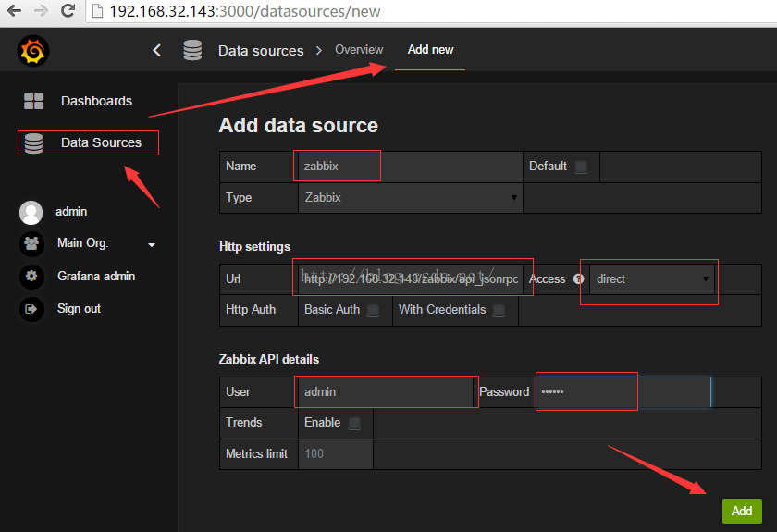Click the Data sources breadcrumb title
Image resolution: width=777 pixels, height=532 pixels.
261,51
